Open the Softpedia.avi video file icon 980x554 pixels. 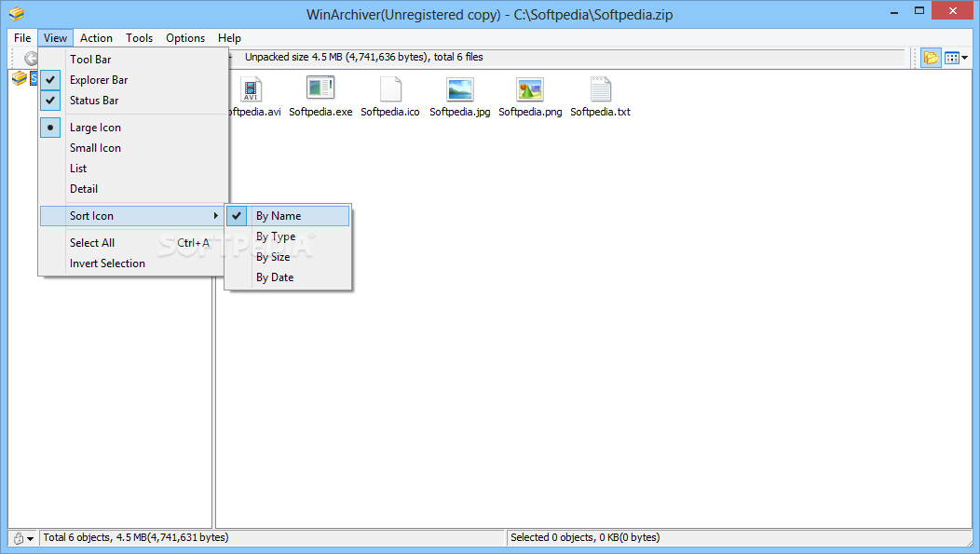[x=251, y=90]
